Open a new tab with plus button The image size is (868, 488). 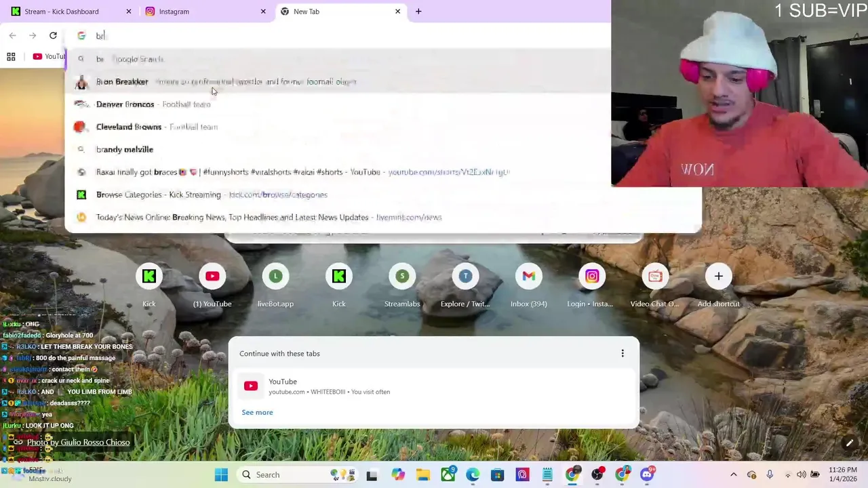coord(418,12)
